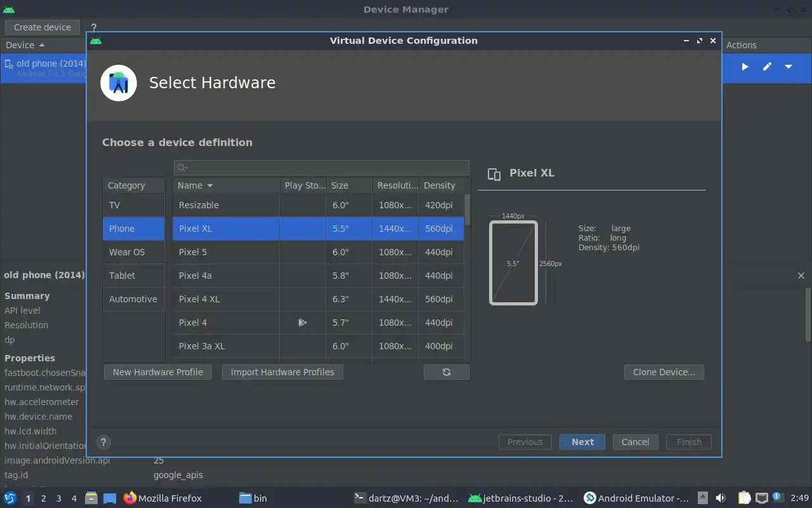Screen dimensions: 812x508
Task: Click the Play Store icon in Pixel 4 row
Action: [x=303, y=323]
